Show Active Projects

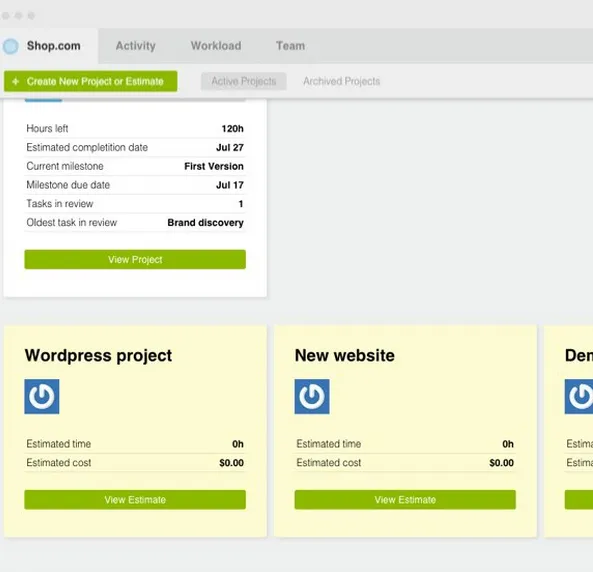coord(244,81)
